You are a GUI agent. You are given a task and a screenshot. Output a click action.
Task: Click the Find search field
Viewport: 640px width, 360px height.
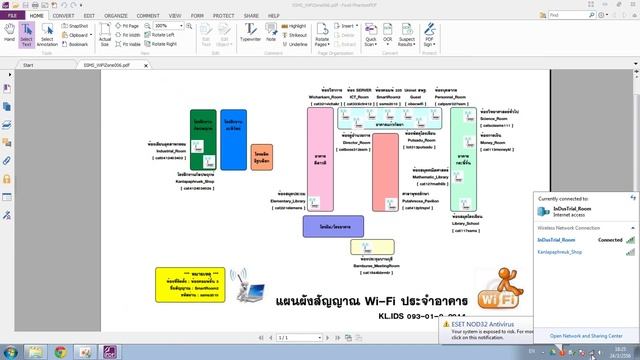pyautogui.click(x=568, y=15)
